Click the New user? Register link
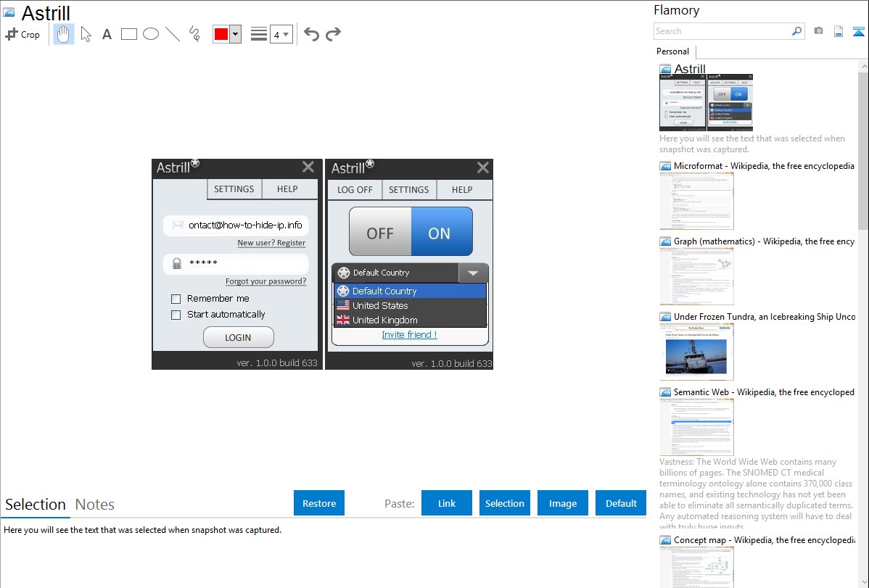 271,243
